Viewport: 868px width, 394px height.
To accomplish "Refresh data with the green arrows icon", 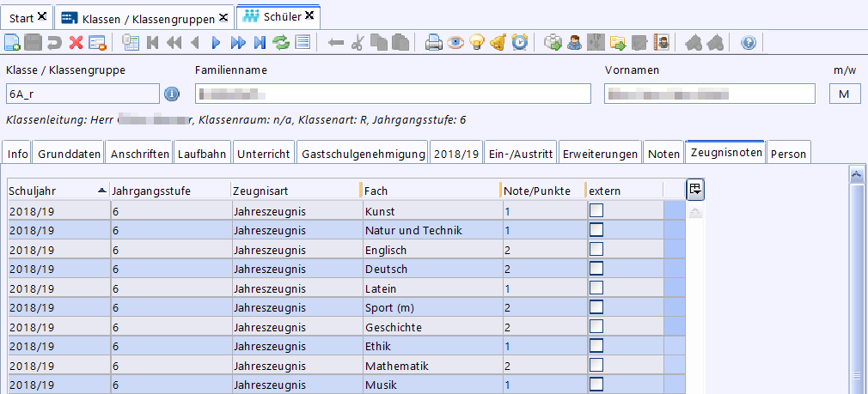I will [x=281, y=43].
